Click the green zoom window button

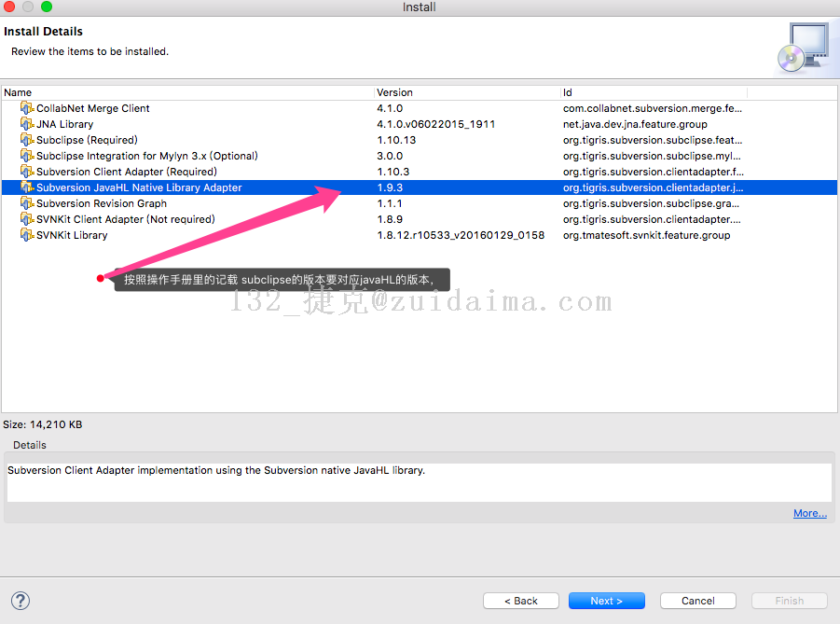tap(47, 7)
